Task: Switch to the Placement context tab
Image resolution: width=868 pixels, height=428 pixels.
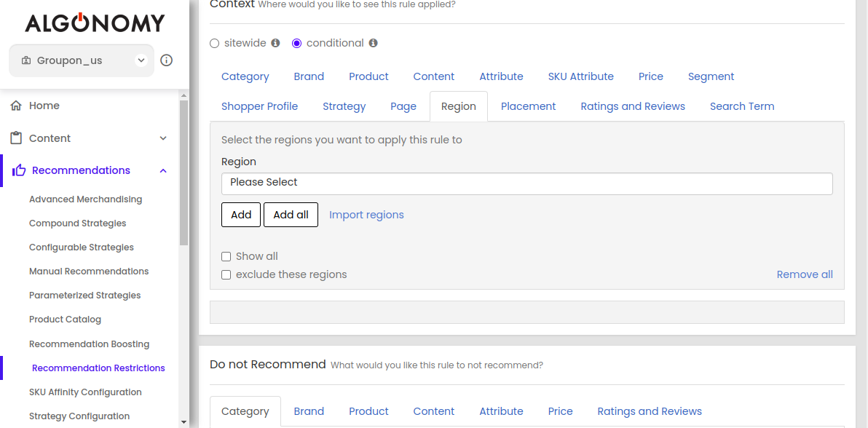Action: pyautogui.click(x=528, y=106)
